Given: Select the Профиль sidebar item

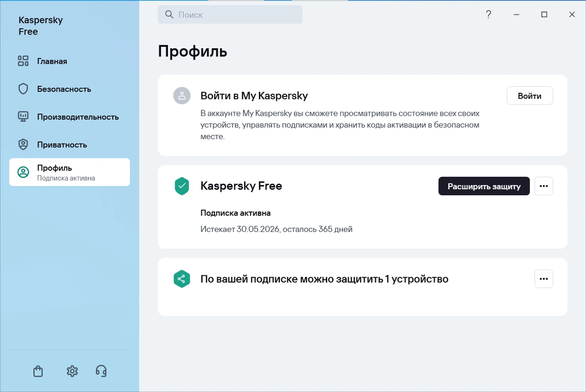Looking at the screenshot, I should click(69, 172).
